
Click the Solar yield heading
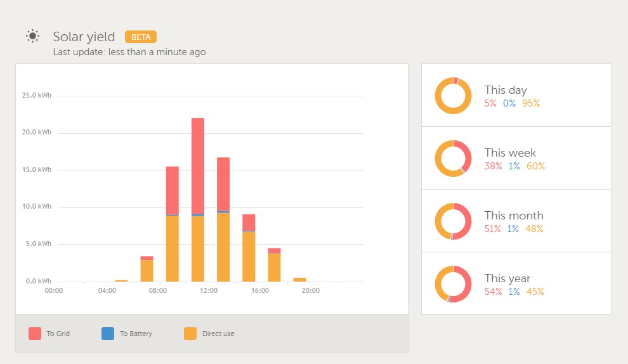[x=84, y=37]
